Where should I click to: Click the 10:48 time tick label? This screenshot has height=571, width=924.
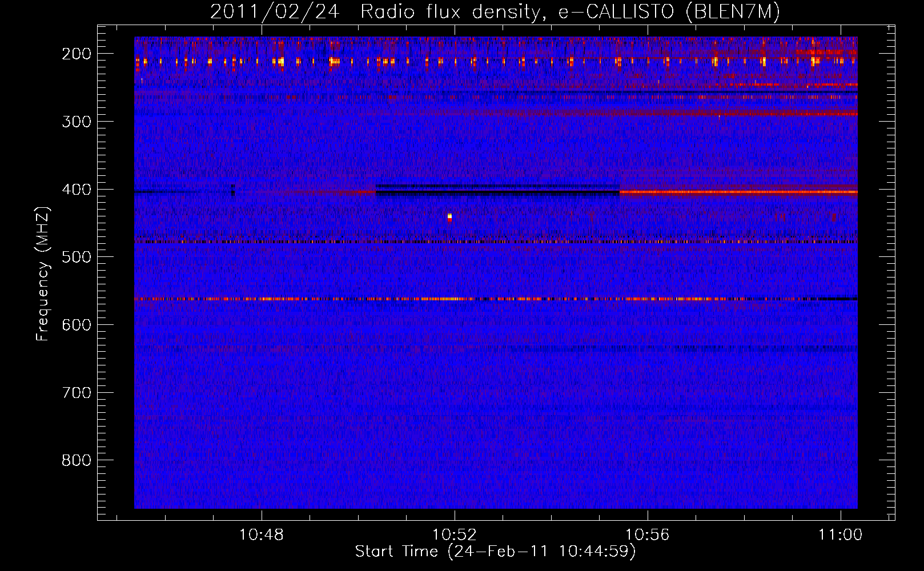click(262, 535)
